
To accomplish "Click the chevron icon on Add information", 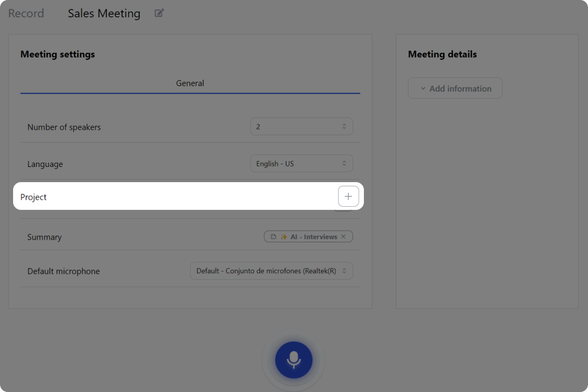I will pyautogui.click(x=423, y=88).
